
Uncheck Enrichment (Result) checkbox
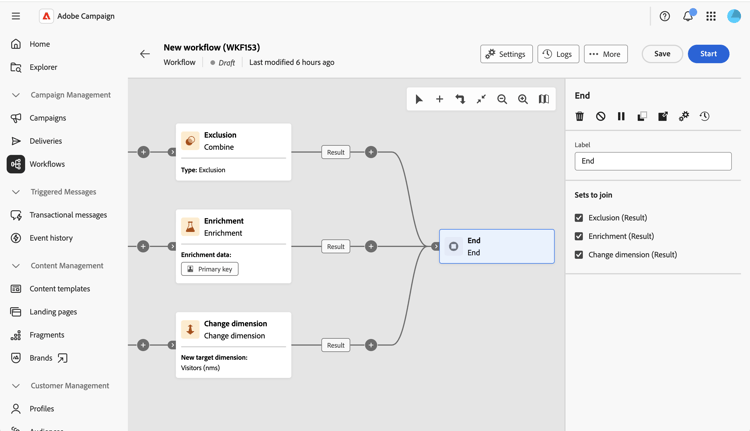(x=579, y=236)
